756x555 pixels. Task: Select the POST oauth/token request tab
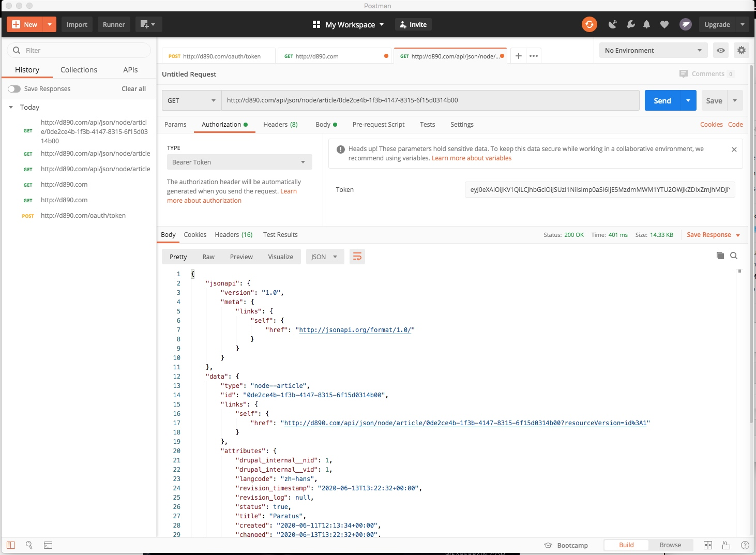click(x=219, y=56)
